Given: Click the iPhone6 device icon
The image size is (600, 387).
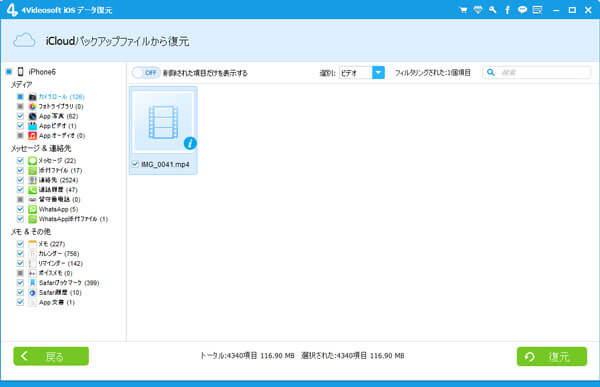Looking at the screenshot, I should pos(21,72).
